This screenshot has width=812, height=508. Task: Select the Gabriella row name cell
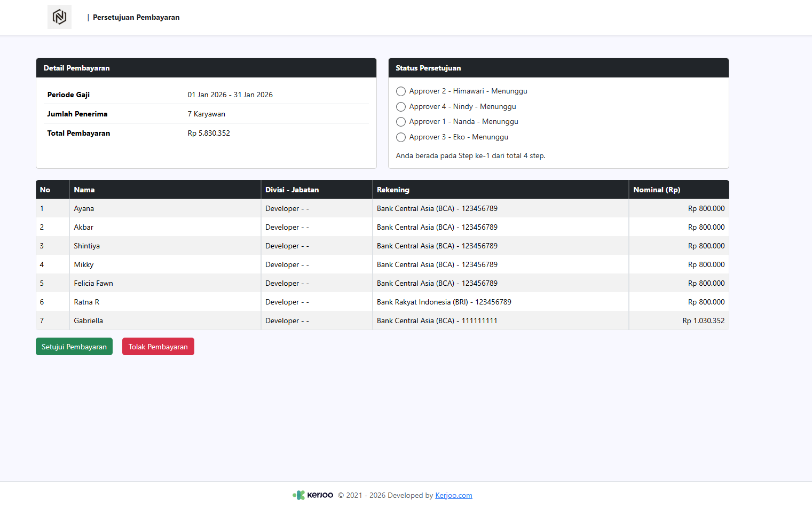[89, 321]
